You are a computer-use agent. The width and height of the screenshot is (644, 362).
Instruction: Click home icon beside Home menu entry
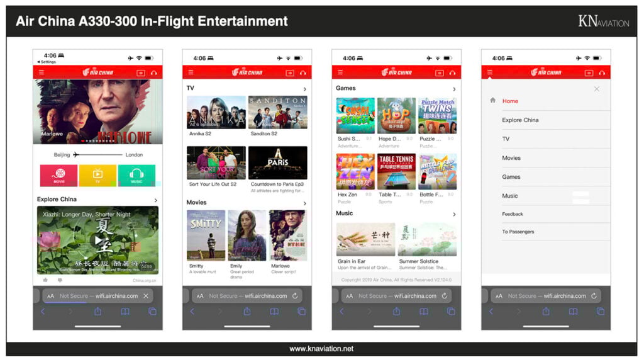[493, 100]
